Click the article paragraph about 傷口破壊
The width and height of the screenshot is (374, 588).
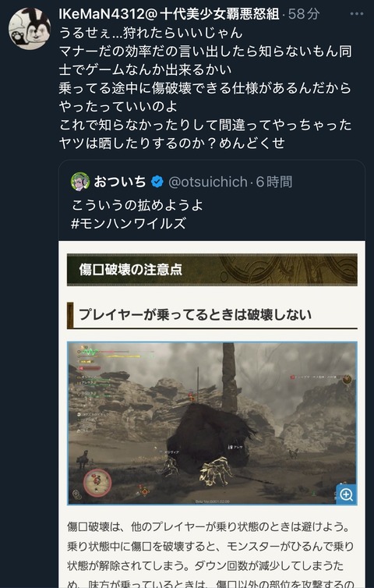click(x=210, y=554)
